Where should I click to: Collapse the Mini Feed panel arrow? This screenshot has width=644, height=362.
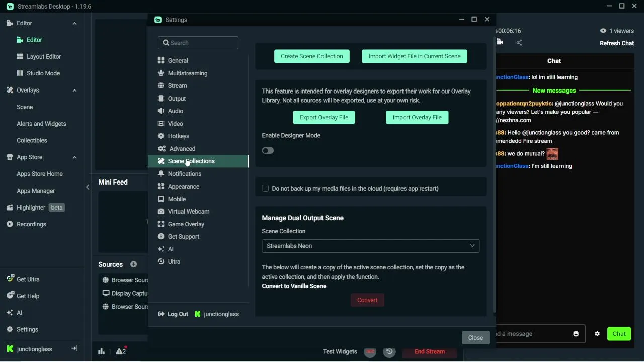(88, 187)
